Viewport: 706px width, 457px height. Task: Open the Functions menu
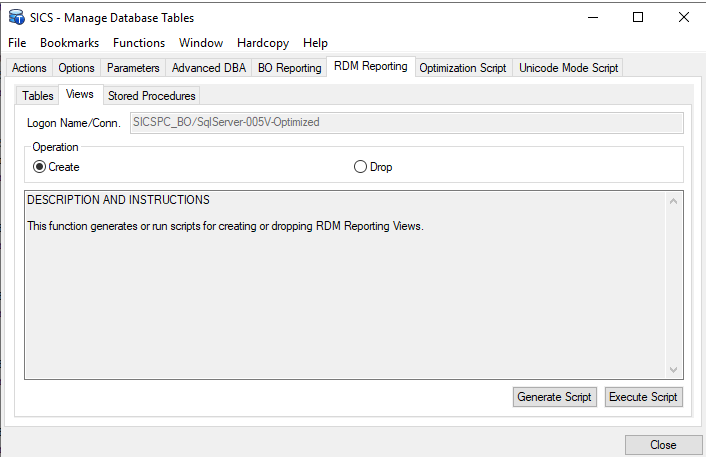coord(139,43)
